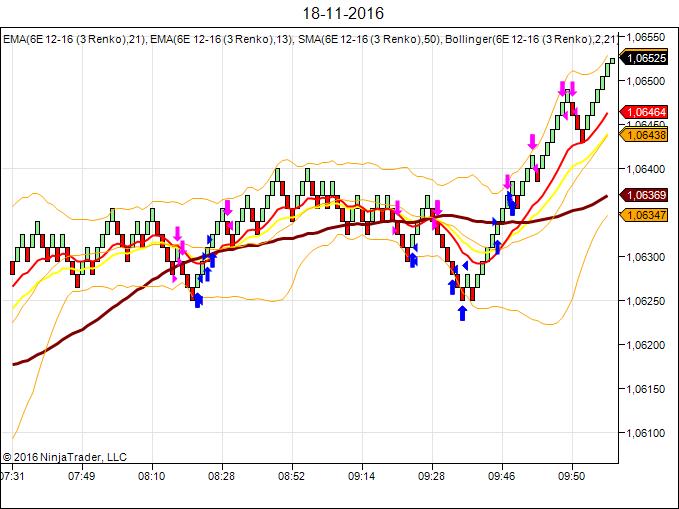
Task: Click the 09:50 time axis label
Action: click(x=571, y=477)
